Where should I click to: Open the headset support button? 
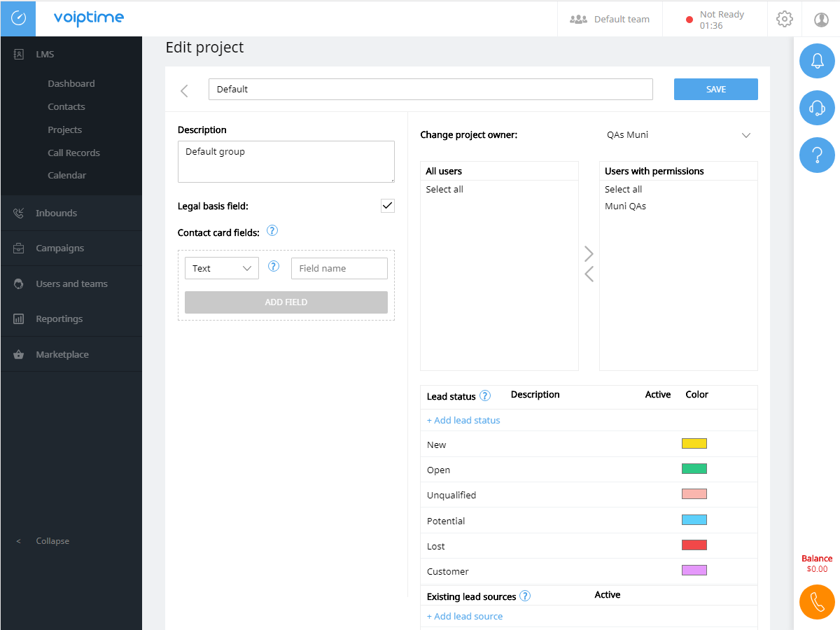[817, 108]
